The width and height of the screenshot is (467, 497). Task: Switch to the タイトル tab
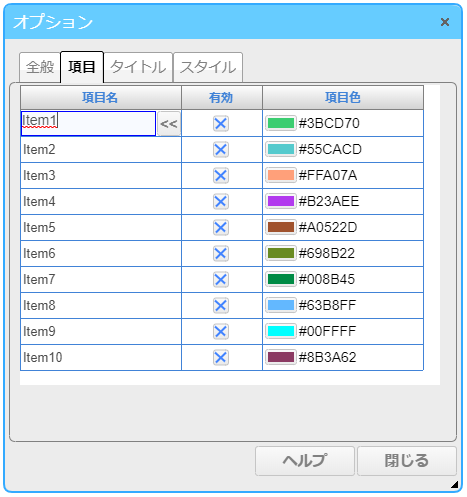coord(138,67)
